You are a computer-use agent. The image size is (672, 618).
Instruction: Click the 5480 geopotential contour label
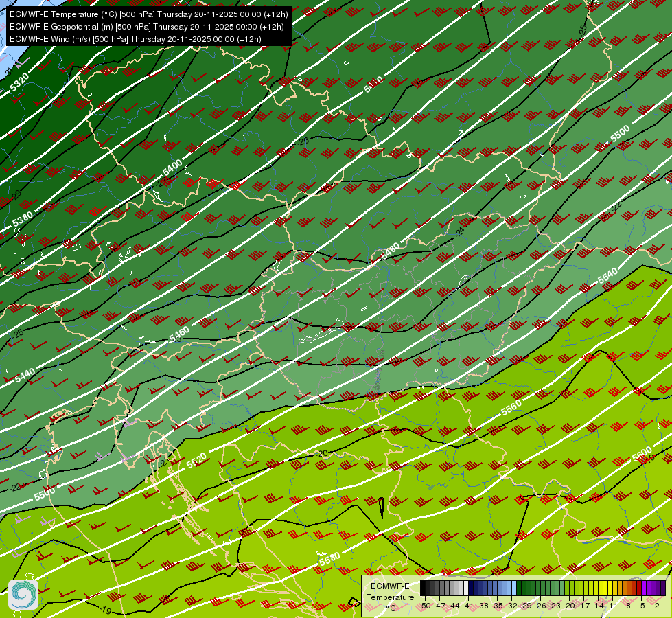pyautogui.click(x=390, y=251)
